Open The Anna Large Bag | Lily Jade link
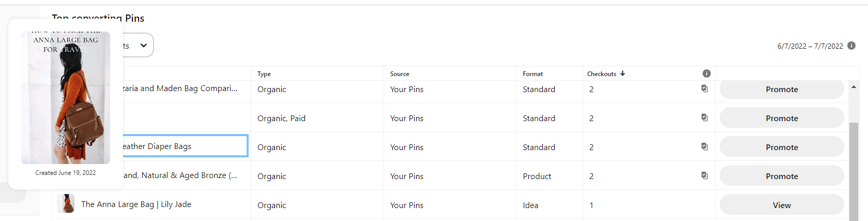 tap(136, 204)
